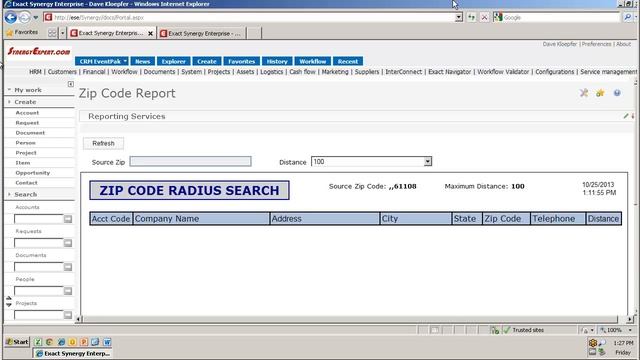The width and height of the screenshot is (640, 360).
Task: Click the Zip Code column header
Action: (x=506, y=219)
